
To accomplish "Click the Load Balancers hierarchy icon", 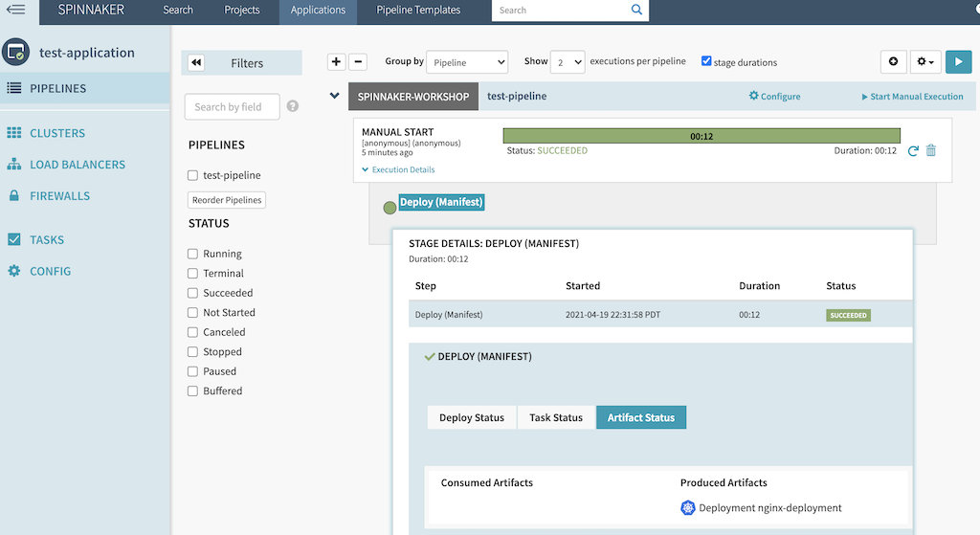I will (x=13, y=164).
